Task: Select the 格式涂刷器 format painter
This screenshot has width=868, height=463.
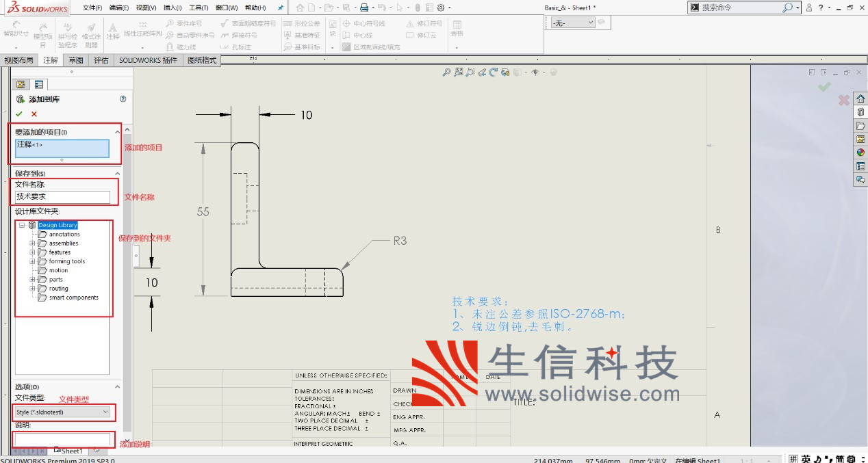Action: [91, 34]
